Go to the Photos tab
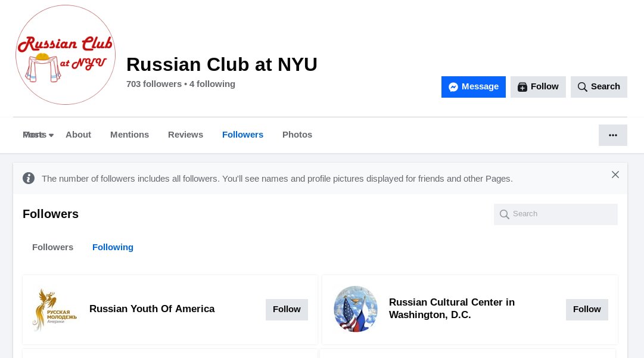The width and height of the screenshot is (644, 358). [x=297, y=135]
